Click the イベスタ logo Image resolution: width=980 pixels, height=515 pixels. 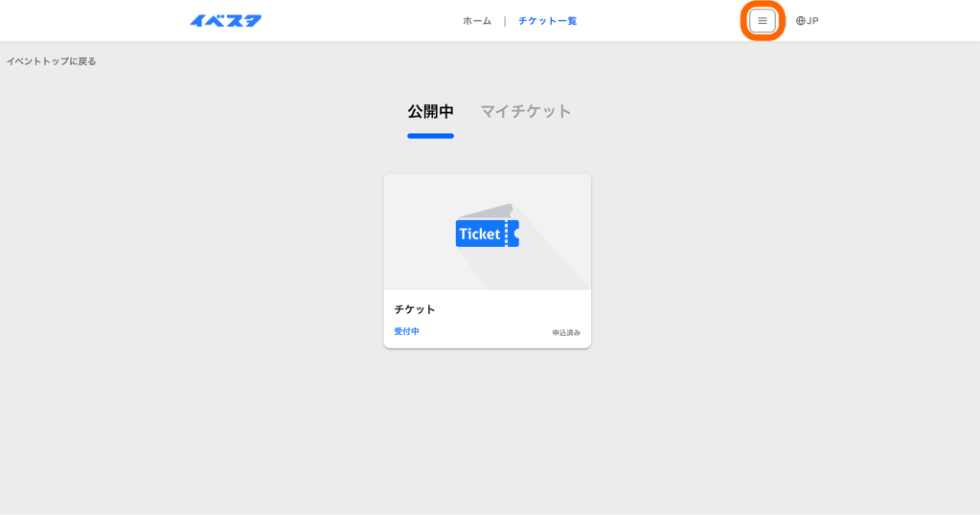pos(225,21)
